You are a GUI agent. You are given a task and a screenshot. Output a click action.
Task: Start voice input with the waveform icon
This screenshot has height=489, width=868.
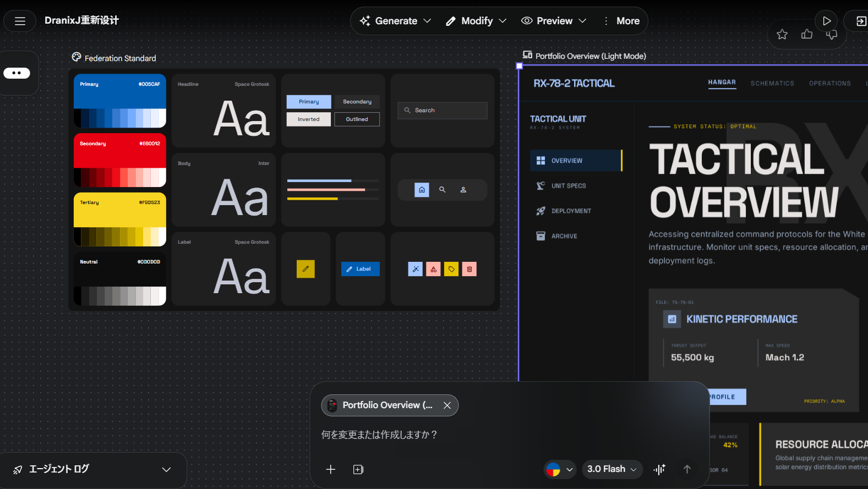click(659, 469)
